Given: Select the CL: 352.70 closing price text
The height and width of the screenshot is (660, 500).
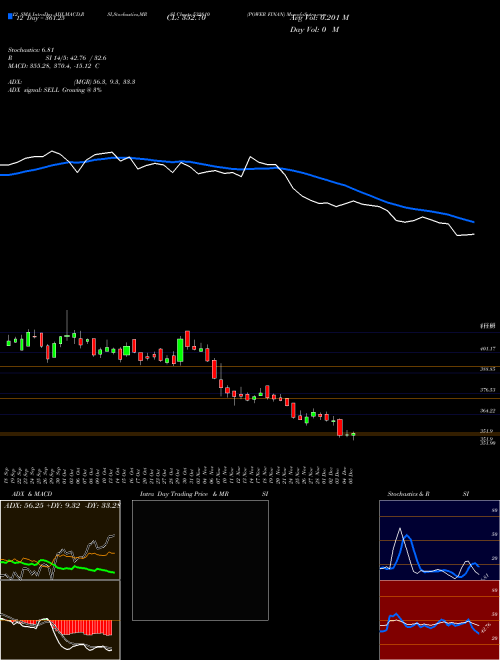Looking at the screenshot, I should 186,18.
